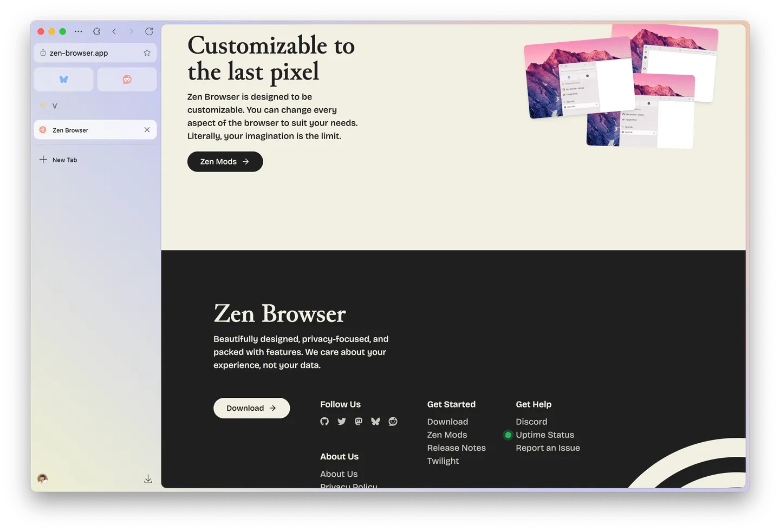Screen dimensions: 780x532
Task: Click the footer Download button
Action: click(251, 408)
